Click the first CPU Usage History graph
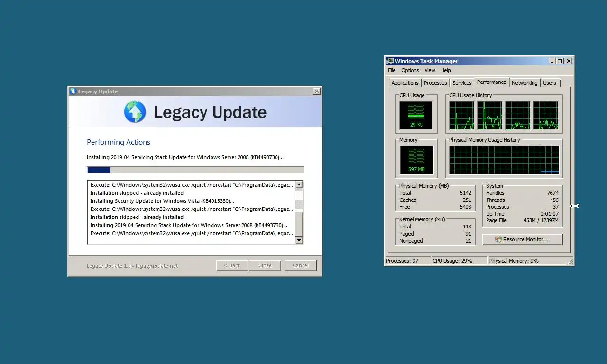Screen dimensions: 607x364 [462, 115]
